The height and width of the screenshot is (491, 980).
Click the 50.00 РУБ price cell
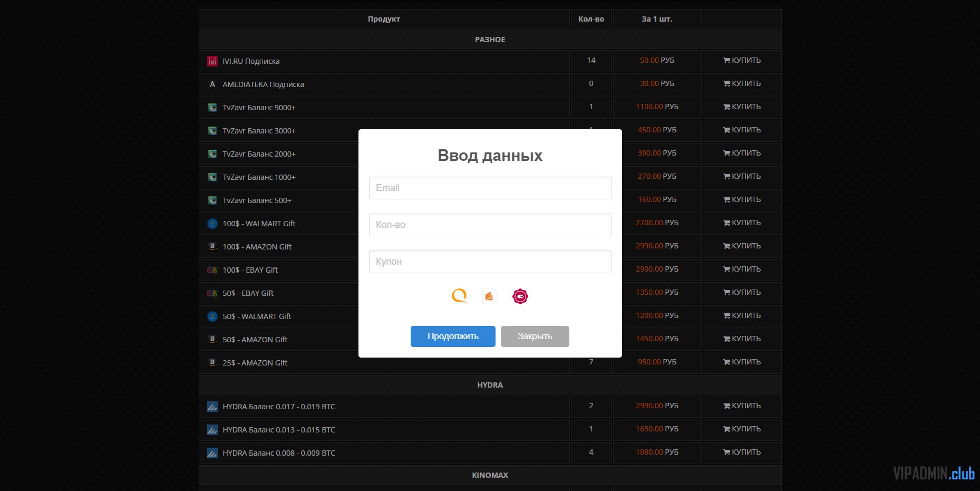[657, 60]
